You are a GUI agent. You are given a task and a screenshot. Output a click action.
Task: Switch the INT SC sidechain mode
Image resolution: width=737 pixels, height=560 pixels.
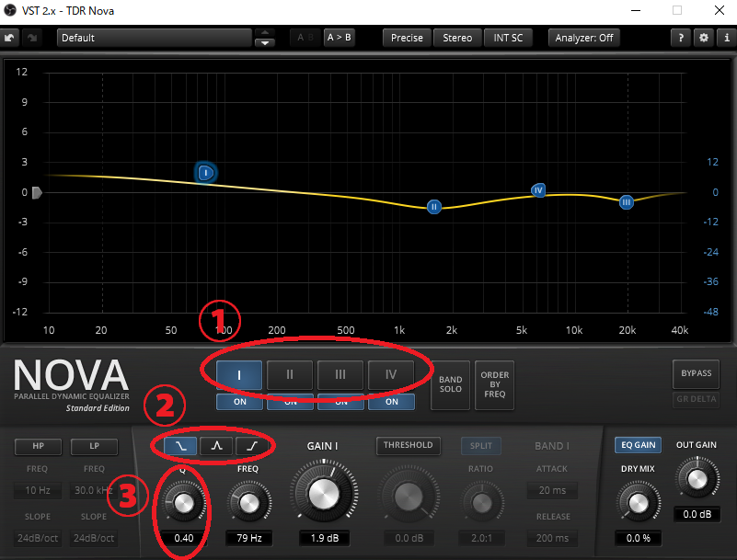508,38
